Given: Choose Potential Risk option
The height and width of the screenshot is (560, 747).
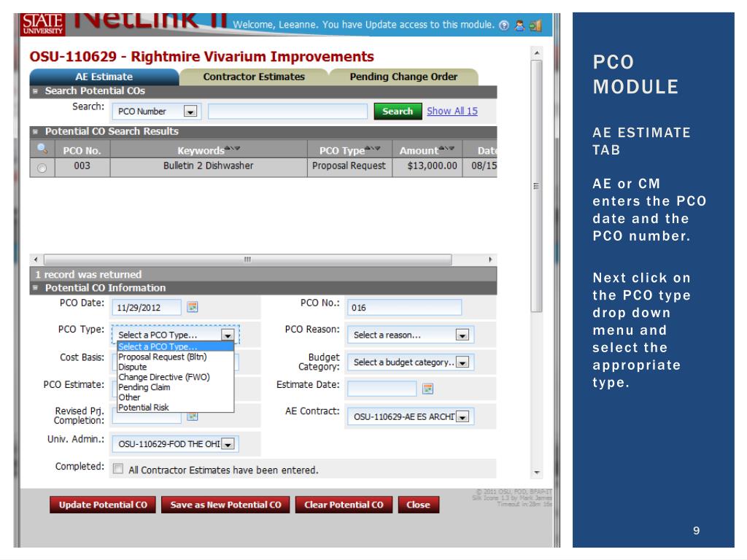Looking at the screenshot, I should click(175, 407).
